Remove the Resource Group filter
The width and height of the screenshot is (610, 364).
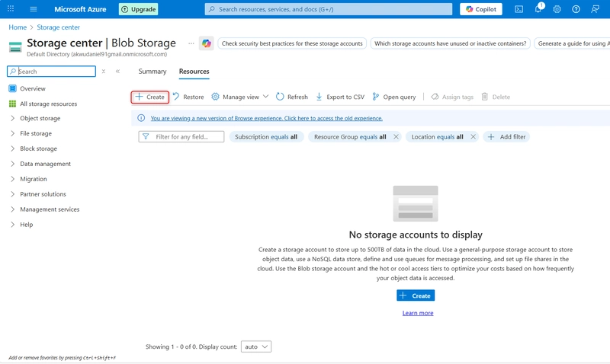pyautogui.click(x=396, y=136)
